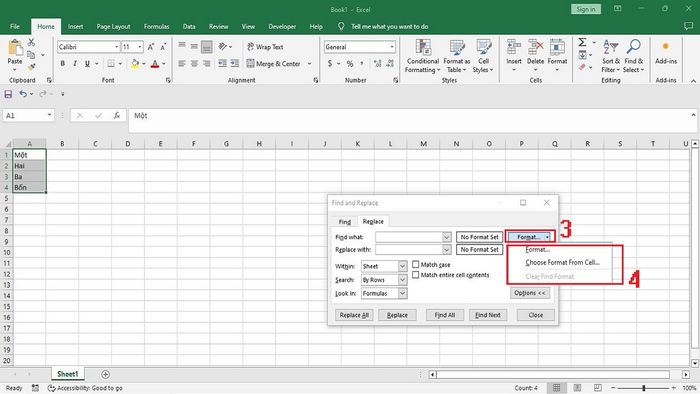Check the Match case checkbox

(416, 265)
